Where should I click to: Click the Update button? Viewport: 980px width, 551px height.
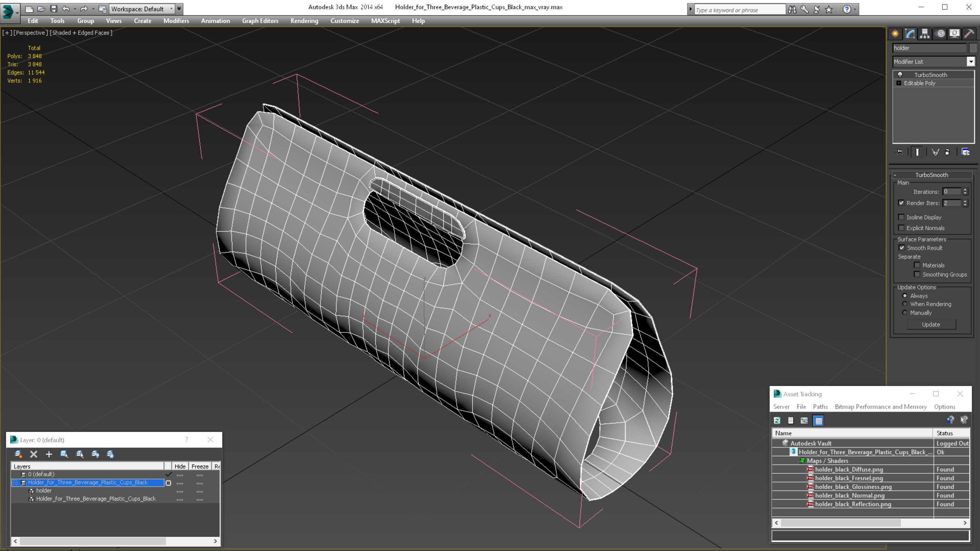point(931,325)
